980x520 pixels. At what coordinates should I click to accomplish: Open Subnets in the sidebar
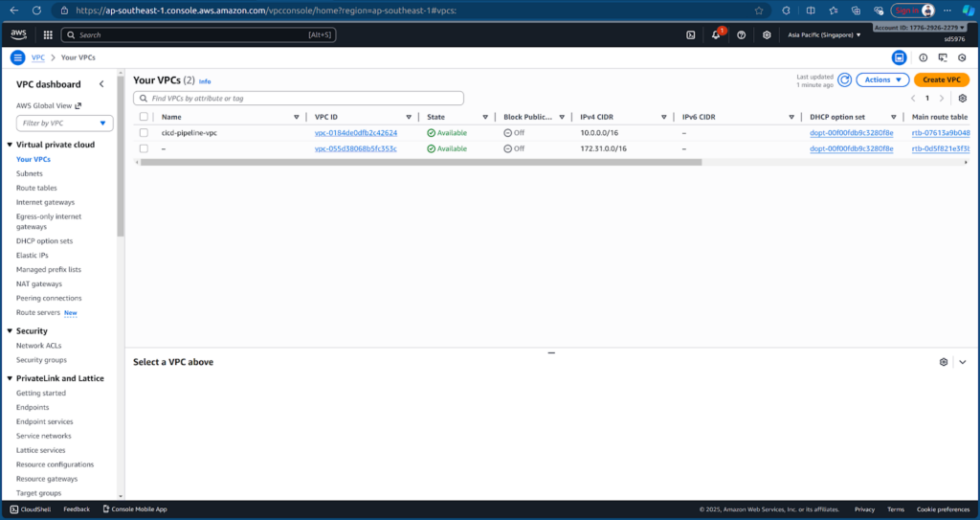coord(30,173)
